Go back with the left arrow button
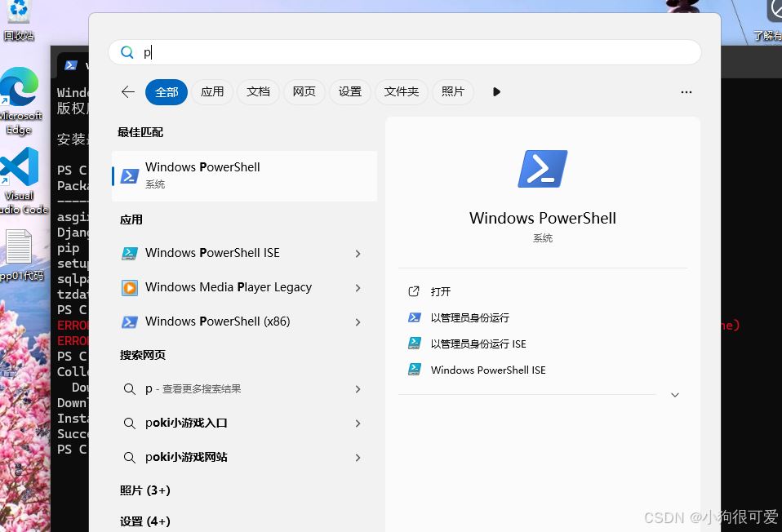The width and height of the screenshot is (782, 532). [128, 91]
